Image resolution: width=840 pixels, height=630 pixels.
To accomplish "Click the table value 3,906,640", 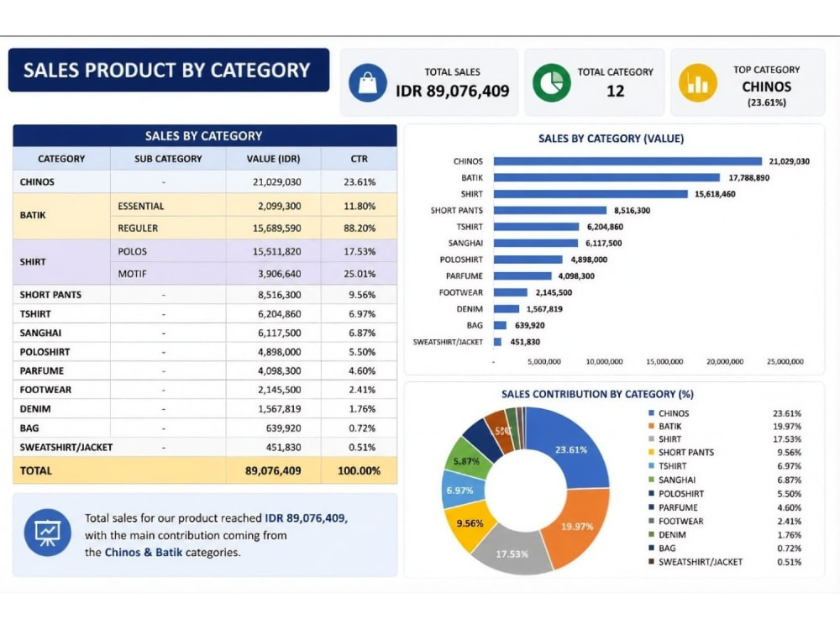I will point(279,274).
